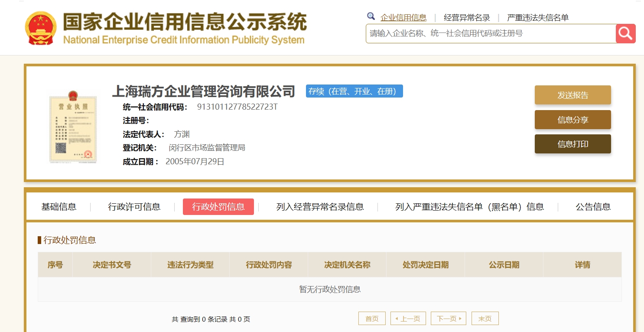Click the National Enterprise Credit Information Publicity System subtitle

point(184,40)
